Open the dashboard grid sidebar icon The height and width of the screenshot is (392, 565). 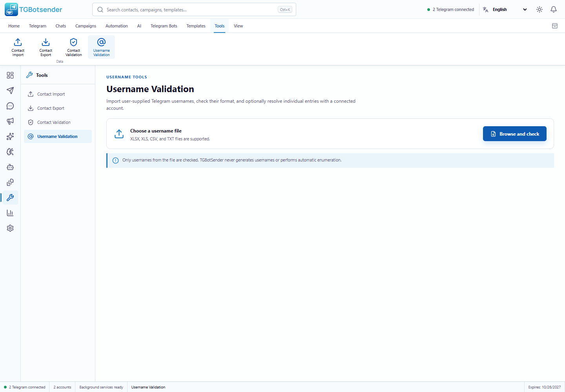click(x=10, y=75)
